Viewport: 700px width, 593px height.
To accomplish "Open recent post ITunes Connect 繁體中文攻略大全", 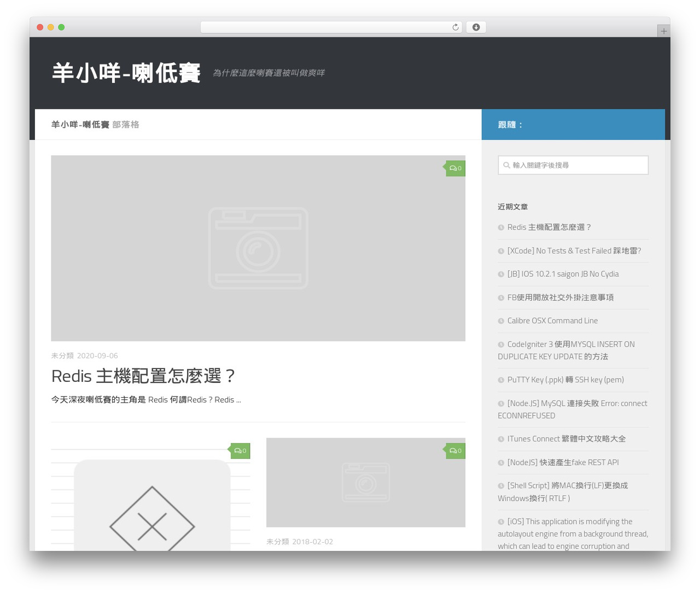I will click(x=567, y=439).
